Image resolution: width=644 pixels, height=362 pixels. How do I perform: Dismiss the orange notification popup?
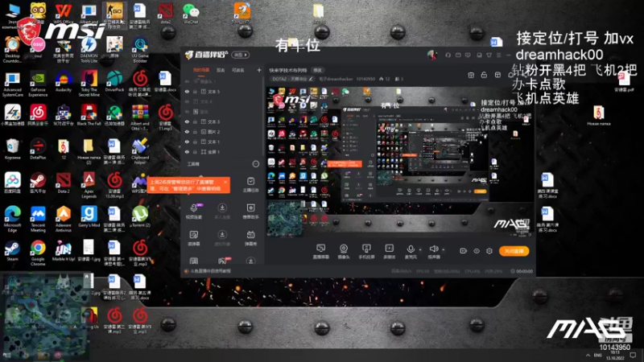click(225, 182)
